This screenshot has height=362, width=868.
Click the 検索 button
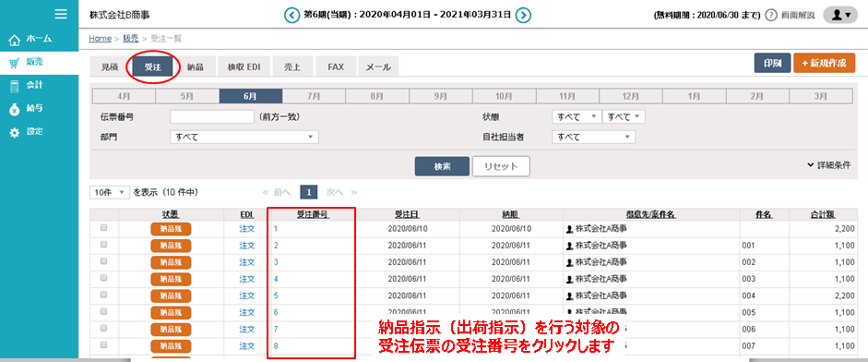443,166
